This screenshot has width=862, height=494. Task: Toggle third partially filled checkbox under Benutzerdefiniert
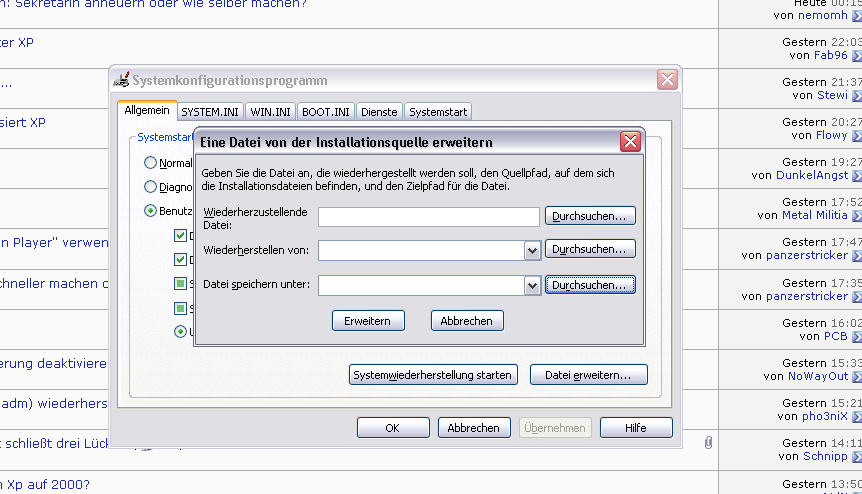click(180, 284)
